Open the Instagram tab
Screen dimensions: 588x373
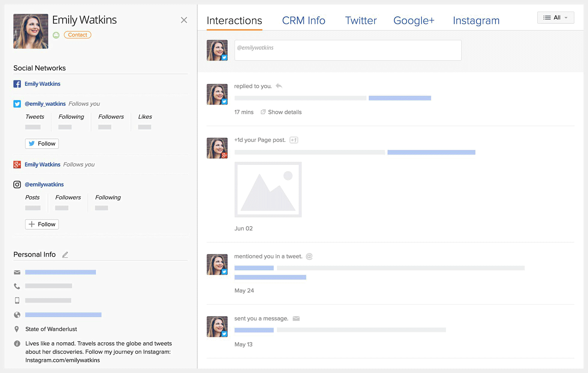[x=476, y=20]
